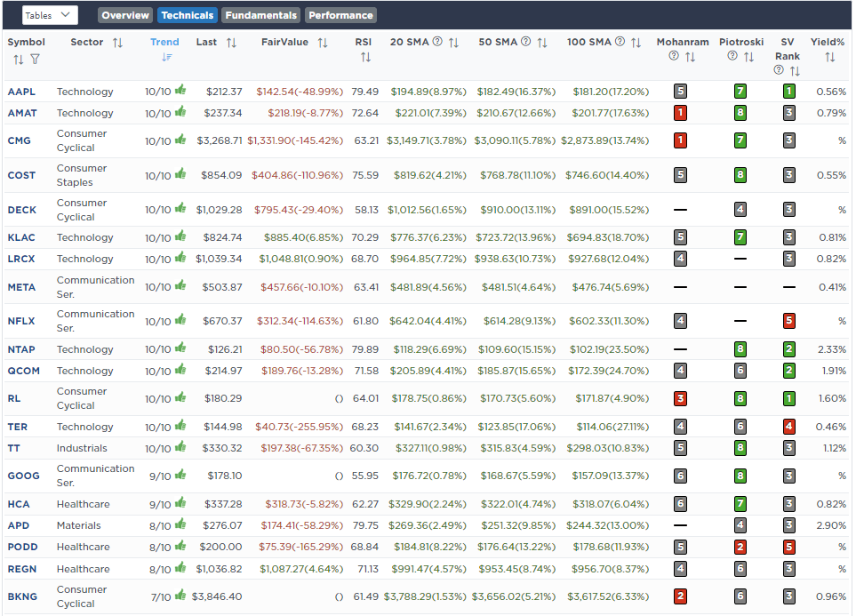Screen dimensions: 856x616
Task: Open the CMG symbol link
Action: 19,141
